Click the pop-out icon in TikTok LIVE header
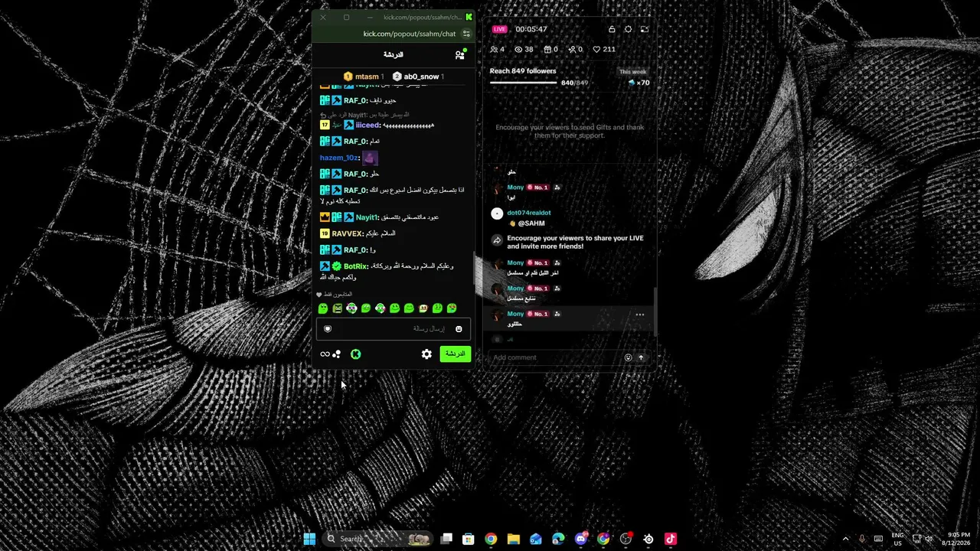Image resolution: width=980 pixels, height=551 pixels. pyautogui.click(x=645, y=29)
